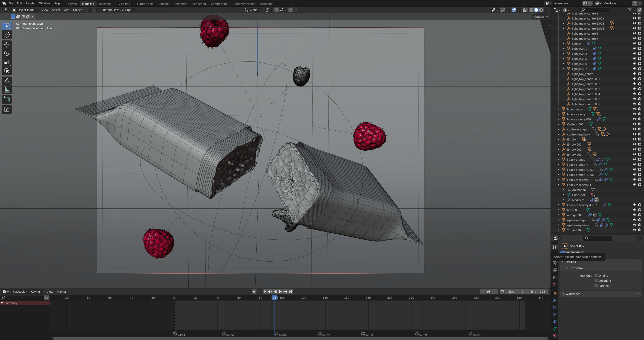This screenshot has height=340, width=644.
Task: Click the cam4 timeline marker
Action: 320,334
